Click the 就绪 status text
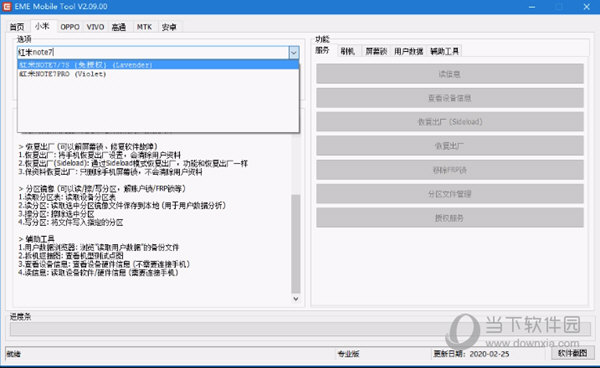600x368 pixels. coord(13,354)
